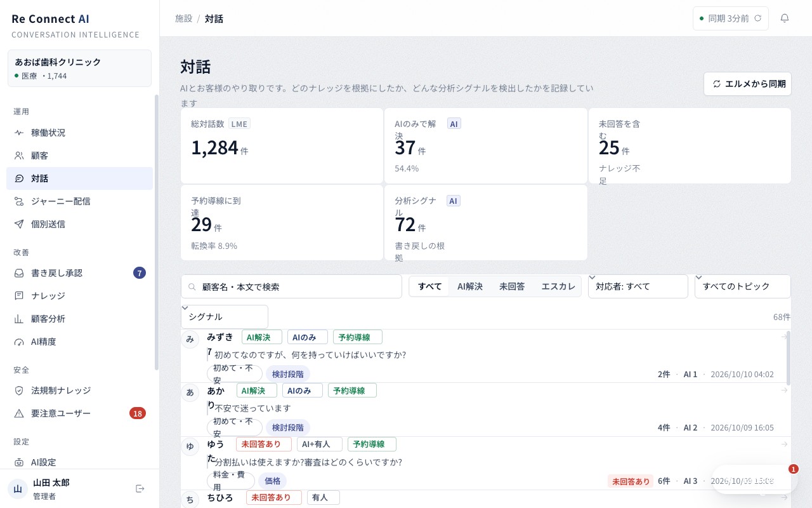View 顧客分析 chart page
Viewport: 812px width, 508px height.
tap(79, 319)
